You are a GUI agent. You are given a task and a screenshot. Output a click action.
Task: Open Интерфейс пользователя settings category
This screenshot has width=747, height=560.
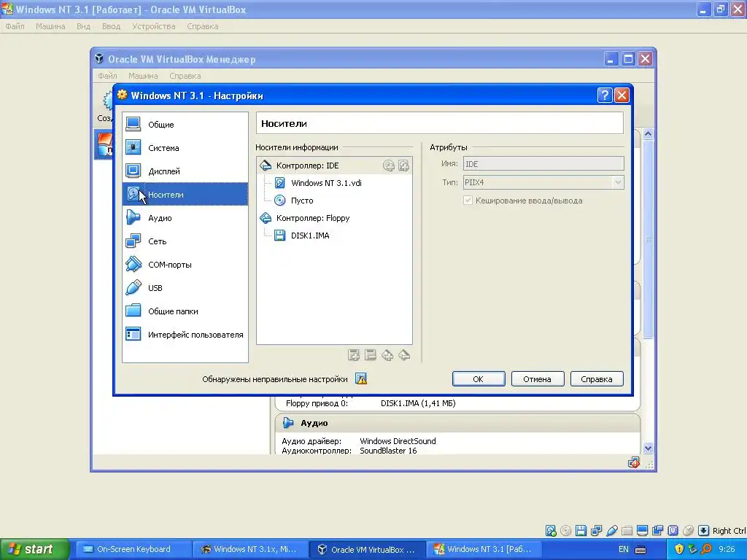185,334
